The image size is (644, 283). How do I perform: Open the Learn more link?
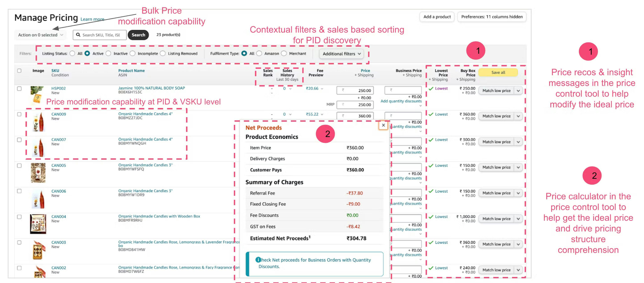point(92,19)
